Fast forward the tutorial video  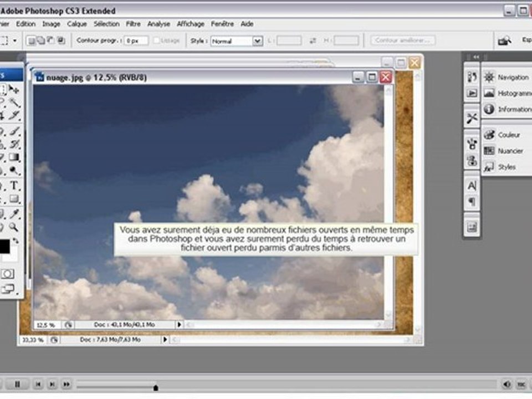pyautogui.click(x=66, y=384)
